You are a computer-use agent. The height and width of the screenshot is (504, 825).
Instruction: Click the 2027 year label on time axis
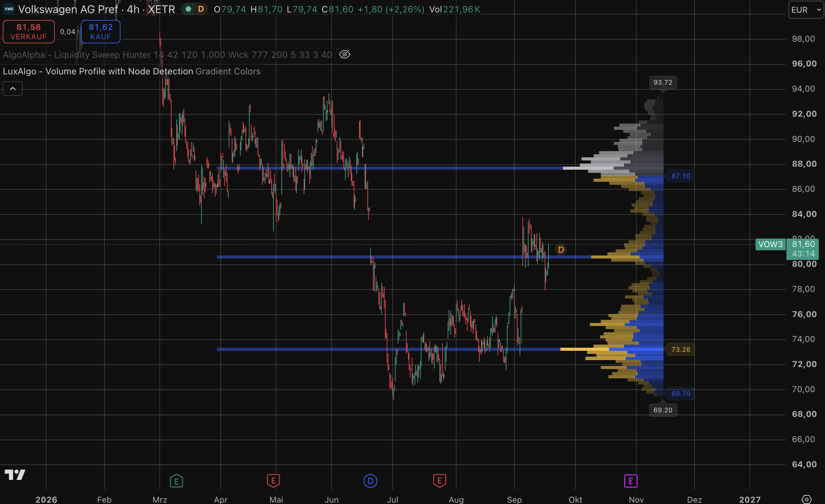[x=750, y=500]
